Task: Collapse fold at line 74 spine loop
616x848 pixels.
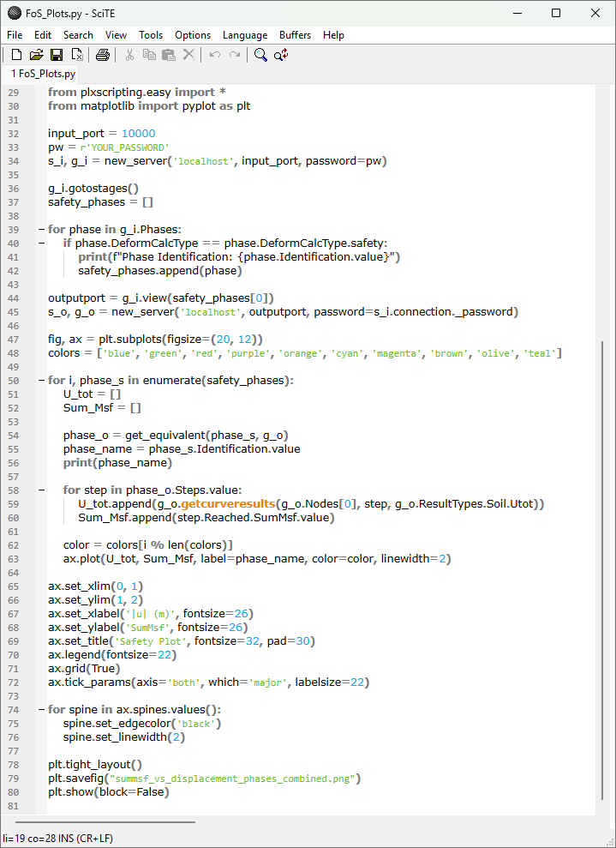Action: click(x=41, y=710)
